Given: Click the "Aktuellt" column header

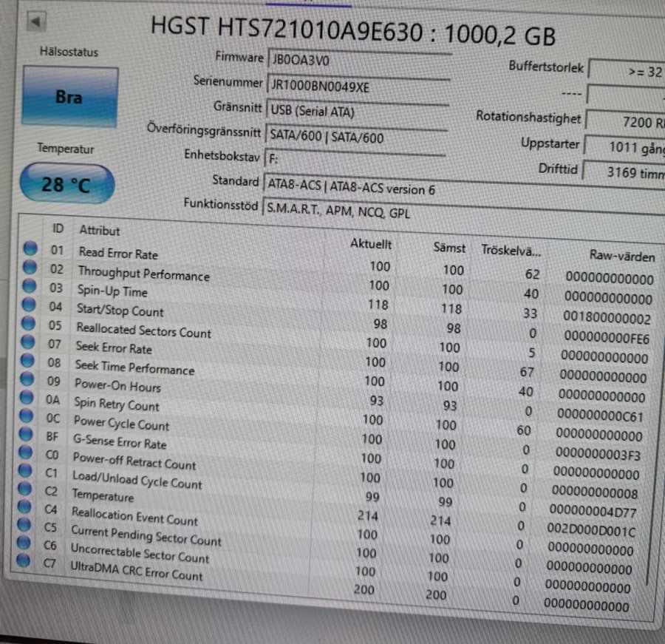Looking at the screenshot, I should [x=371, y=244].
